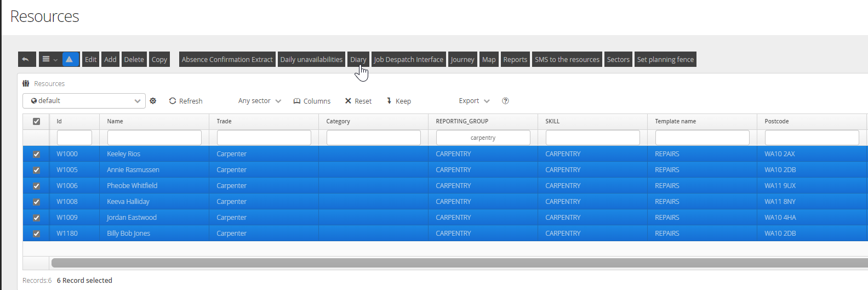Click postcode WA11 9UX
Image resolution: width=868 pixels, height=290 pixels.
780,186
